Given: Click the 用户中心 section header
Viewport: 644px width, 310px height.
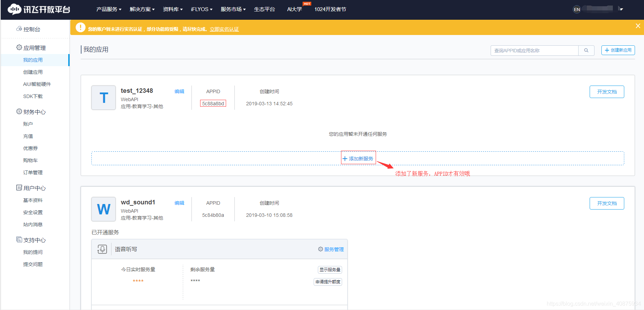Looking at the screenshot, I should 31,188.
